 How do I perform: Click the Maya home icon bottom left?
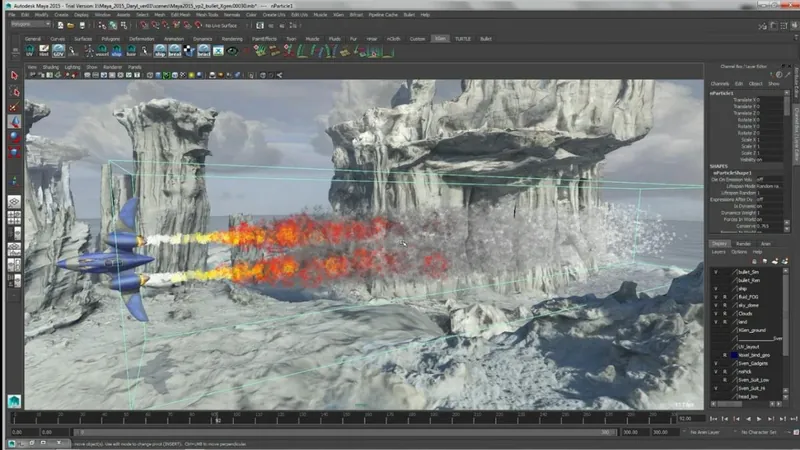point(14,401)
